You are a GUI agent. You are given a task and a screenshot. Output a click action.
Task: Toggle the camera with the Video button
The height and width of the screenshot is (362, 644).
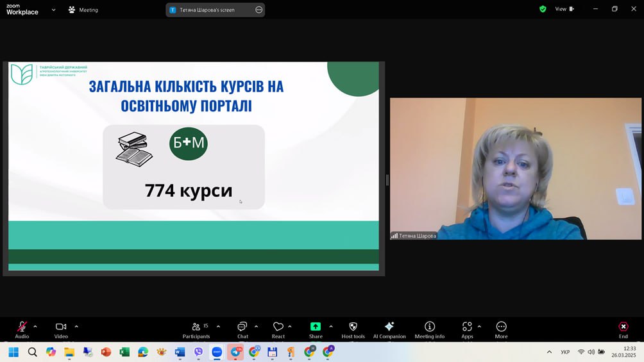[x=61, y=327]
